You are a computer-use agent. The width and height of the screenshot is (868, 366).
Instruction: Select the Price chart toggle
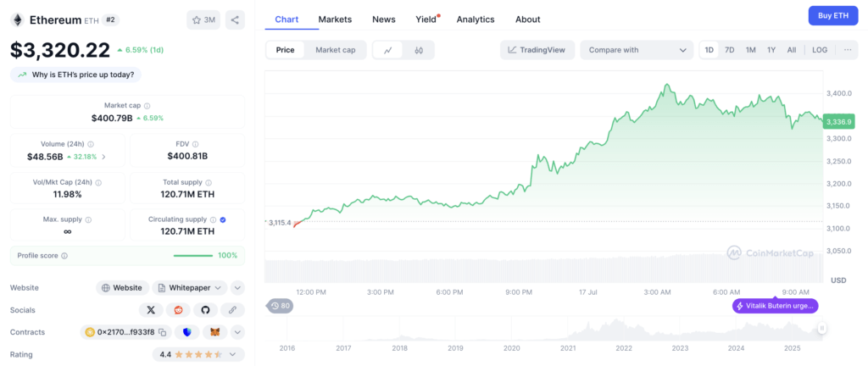click(285, 50)
